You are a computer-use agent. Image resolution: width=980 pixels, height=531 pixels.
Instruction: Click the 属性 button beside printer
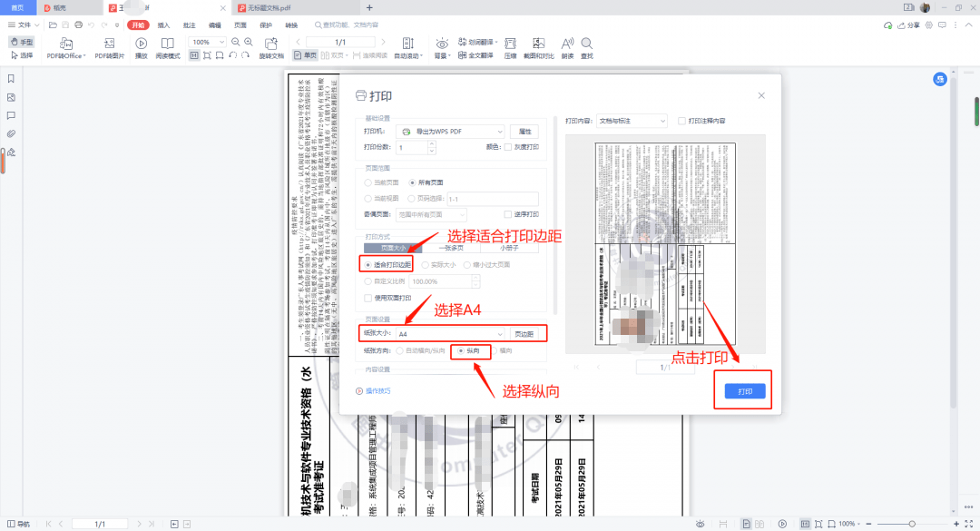[x=525, y=132]
